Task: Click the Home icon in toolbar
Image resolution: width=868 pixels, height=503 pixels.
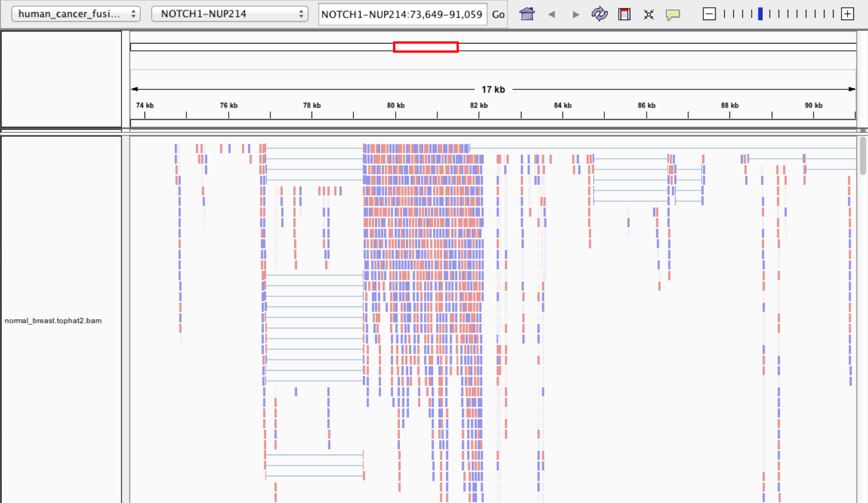Action: tap(527, 14)
